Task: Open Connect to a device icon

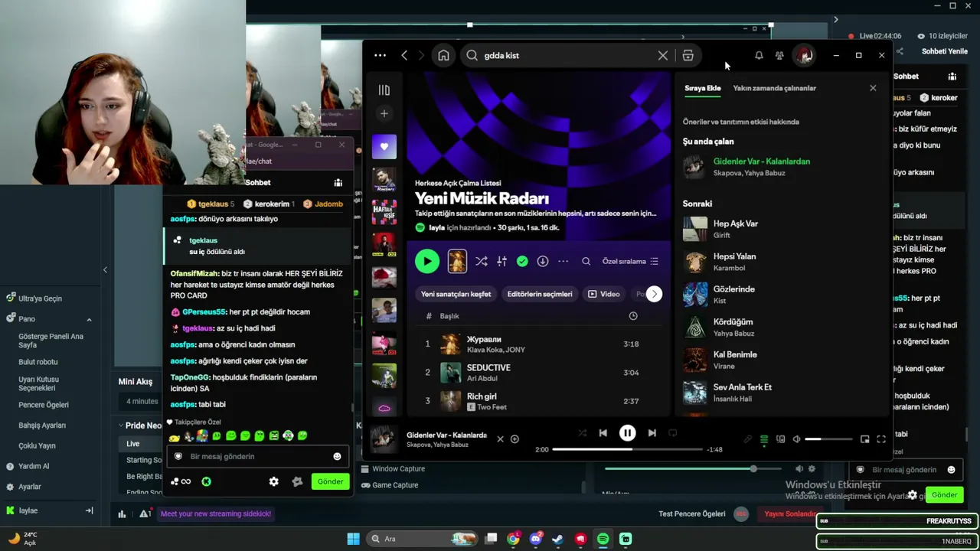Action: pyautogui.click(x=780, y=439)
